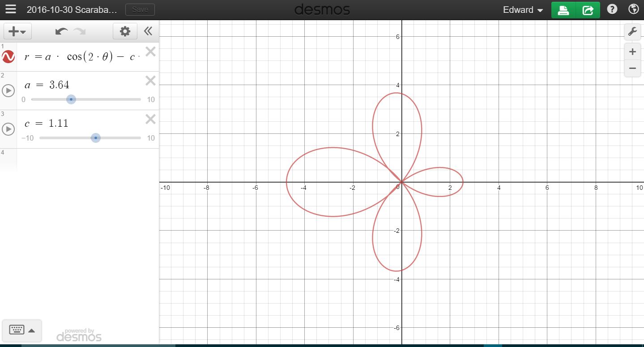Change language with the globe icon
644x347 pixels.
pos(633,9)
